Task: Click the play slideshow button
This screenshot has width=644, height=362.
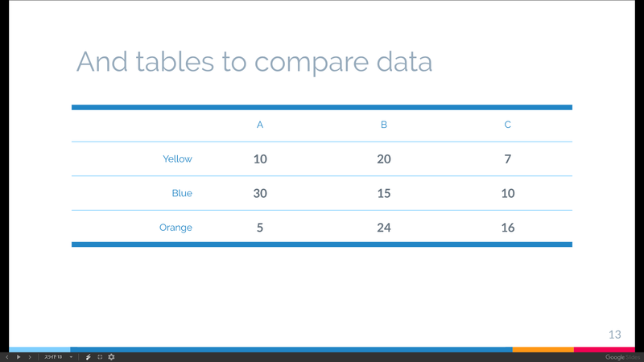Action: coord(18,357)
